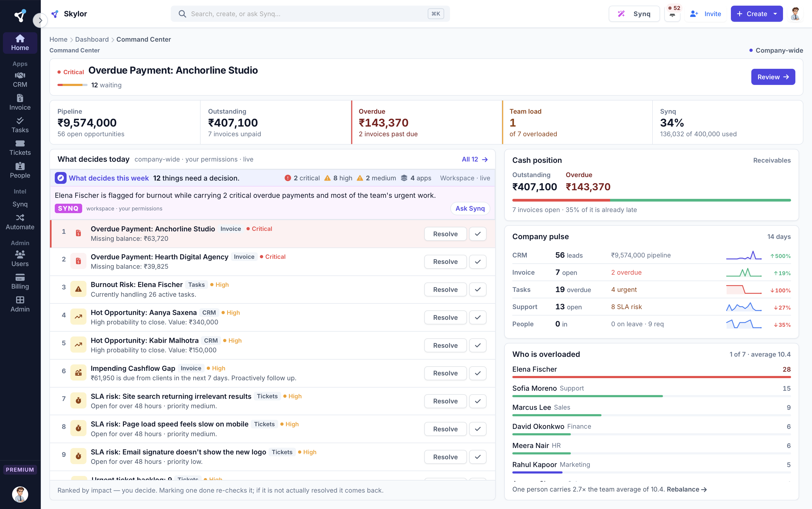The height and width of the screenshot is (509, 812).
Task: Open Automate in sidebar
Action: pyautogui.click(x=20, y=222)
